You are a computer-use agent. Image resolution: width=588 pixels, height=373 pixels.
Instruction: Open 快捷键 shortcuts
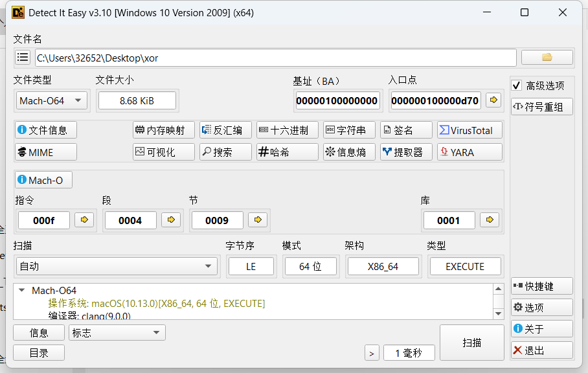pyautogui.click(x=541, y=286)
